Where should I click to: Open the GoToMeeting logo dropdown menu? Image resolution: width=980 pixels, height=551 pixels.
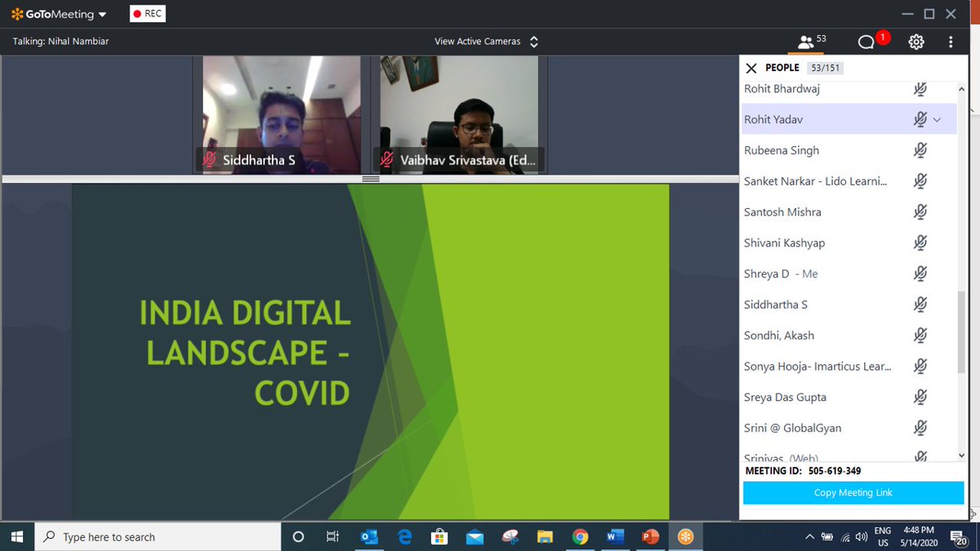coord(59,14)
